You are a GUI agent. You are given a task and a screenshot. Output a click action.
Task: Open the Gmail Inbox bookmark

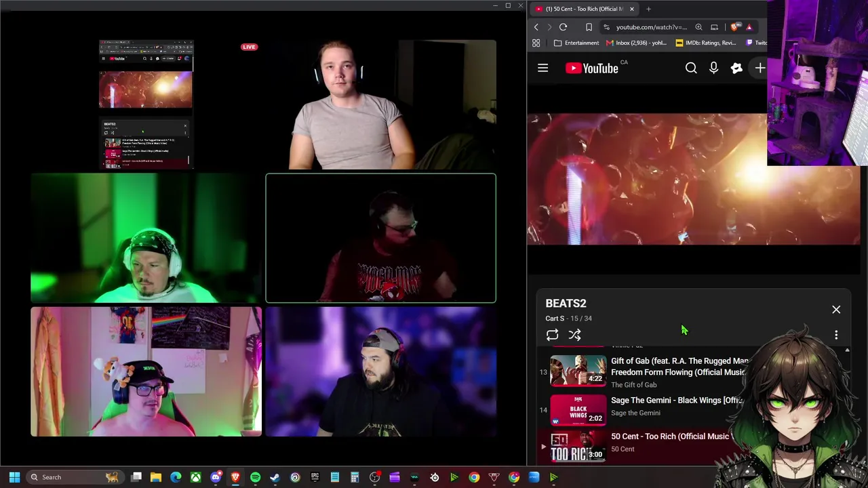(636, 43)
